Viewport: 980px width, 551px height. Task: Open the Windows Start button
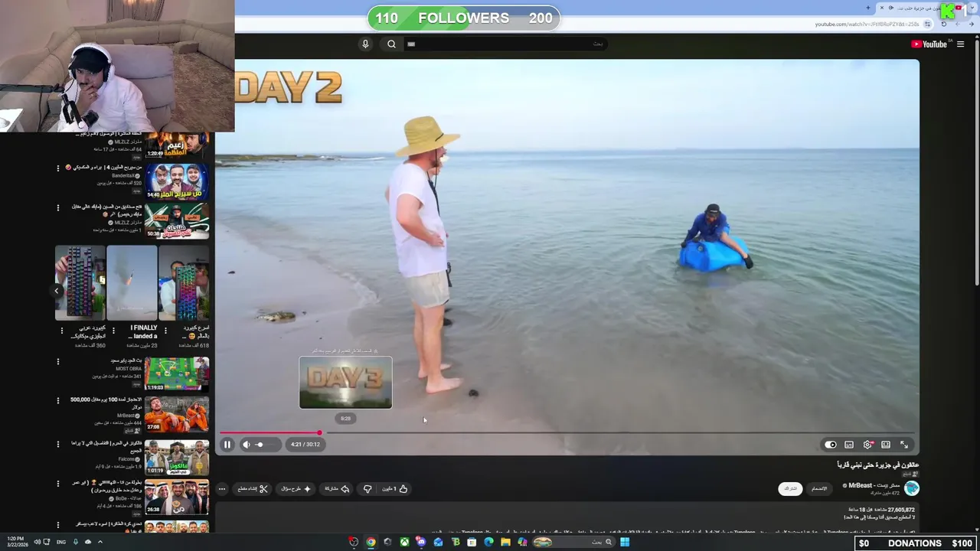(x=625, y=543)
